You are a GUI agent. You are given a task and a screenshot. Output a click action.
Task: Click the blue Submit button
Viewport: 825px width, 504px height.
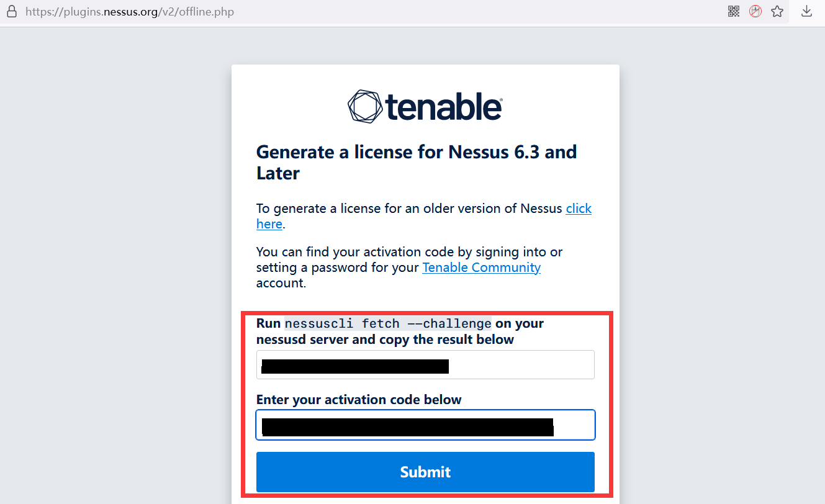pos(425,472)
